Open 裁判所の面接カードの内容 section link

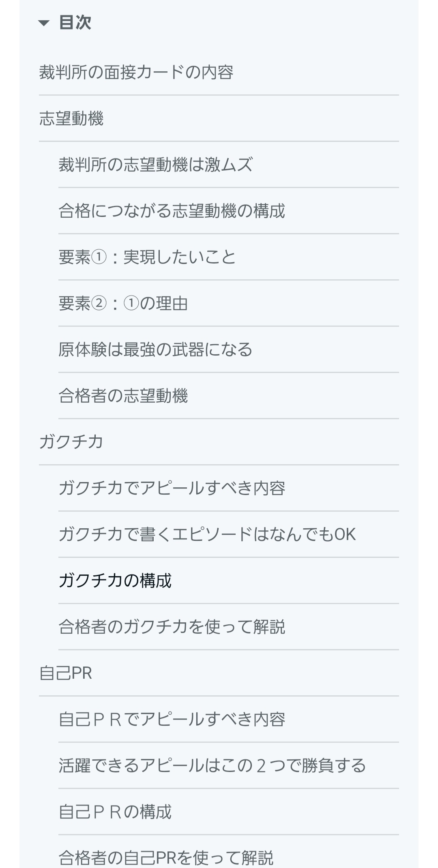[136, 73]
